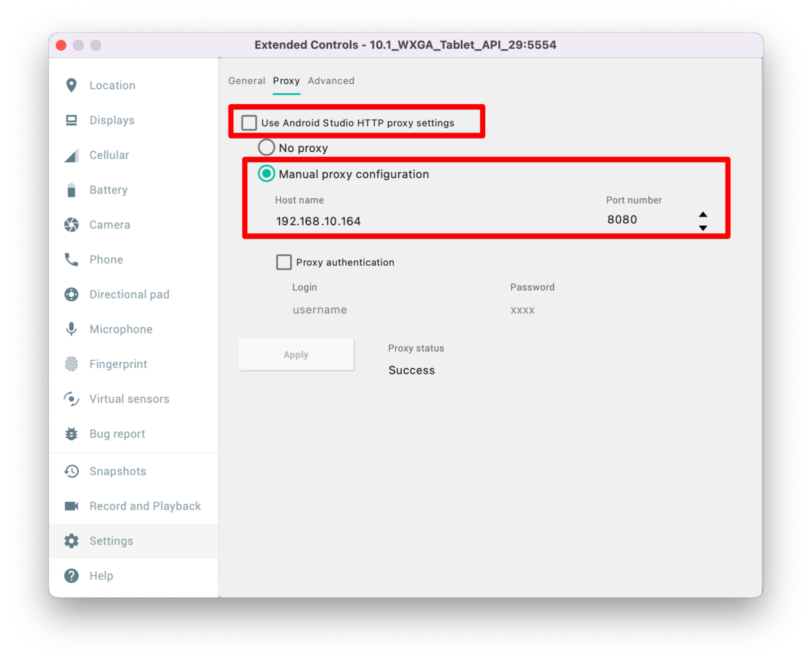812x662 pixels.
Task: Open the Displays sidebar label
Action: 112,120
